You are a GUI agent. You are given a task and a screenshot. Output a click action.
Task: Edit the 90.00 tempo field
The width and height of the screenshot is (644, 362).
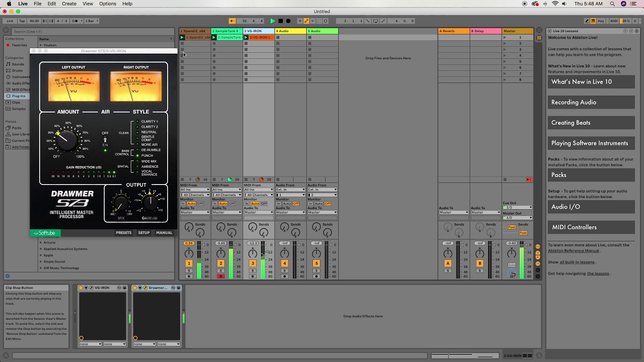pos(34,21)
